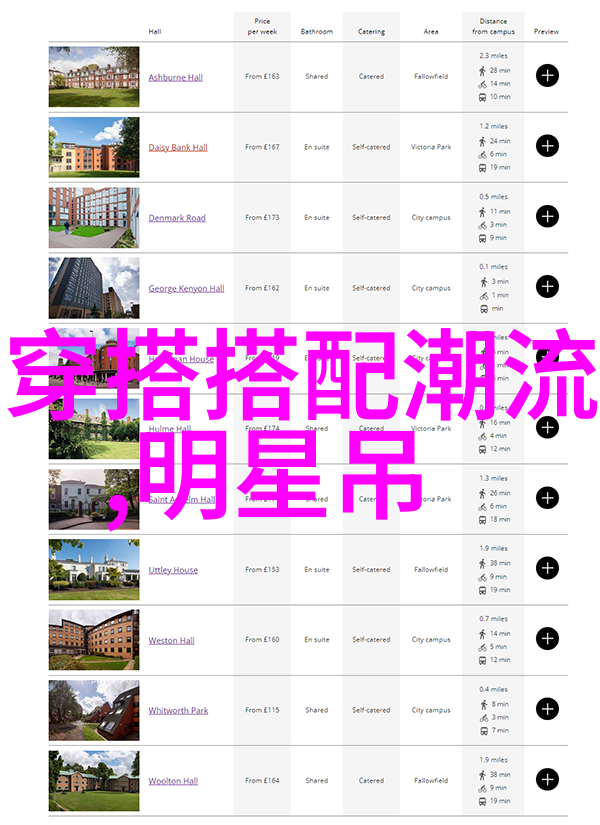Go to the Woolton Hall link
The width and height of the screenshot is (600, 825).
(x=173, y=781)
